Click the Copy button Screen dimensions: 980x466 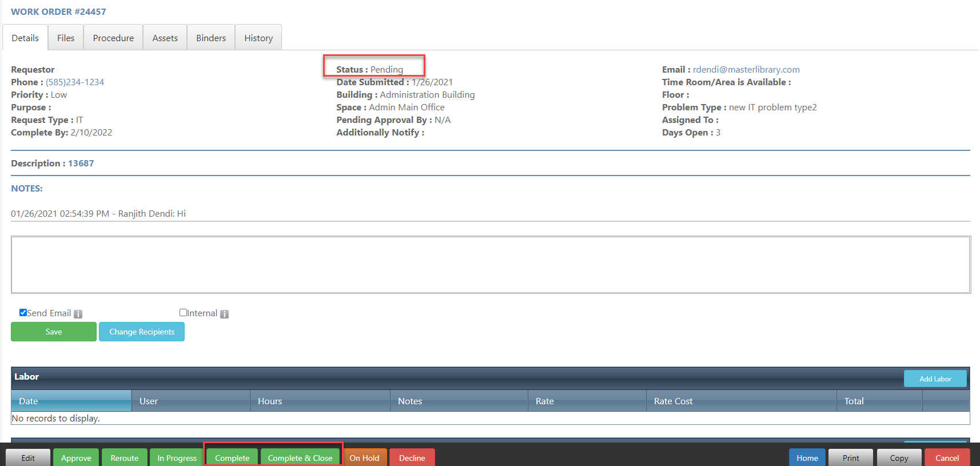tap(899, 457)
